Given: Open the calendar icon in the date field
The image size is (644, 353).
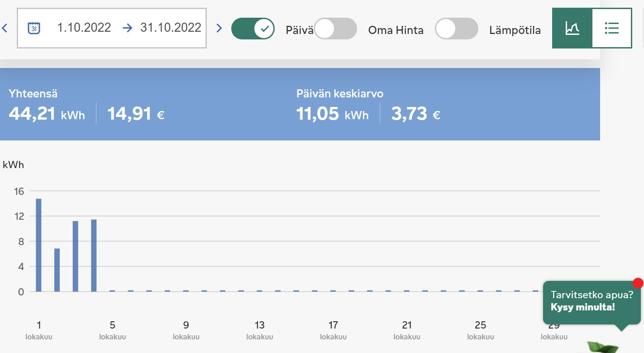Looking at the screenshot, I should tap(34, 28).
